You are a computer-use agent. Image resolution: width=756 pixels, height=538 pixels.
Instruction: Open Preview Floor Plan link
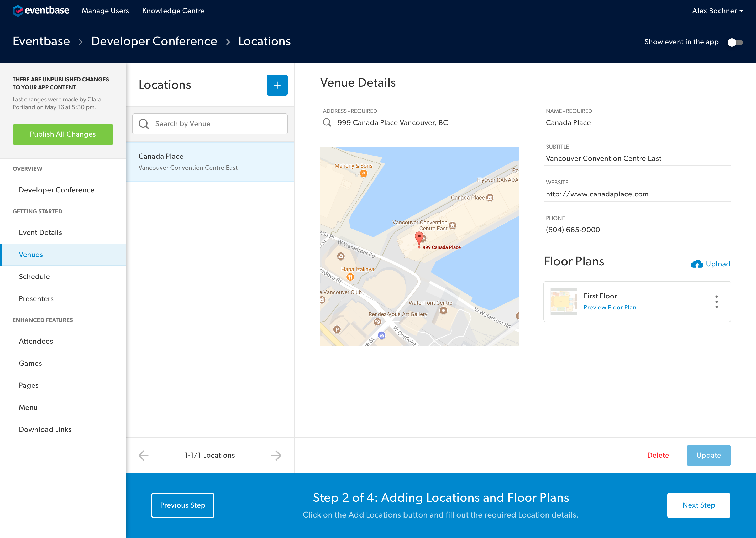click(x=610, y=307)
